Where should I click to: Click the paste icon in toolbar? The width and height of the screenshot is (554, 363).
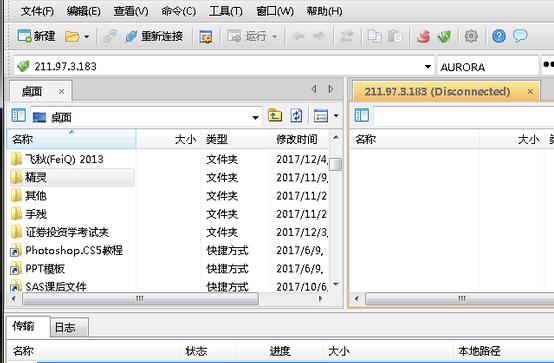pos(395,36)
